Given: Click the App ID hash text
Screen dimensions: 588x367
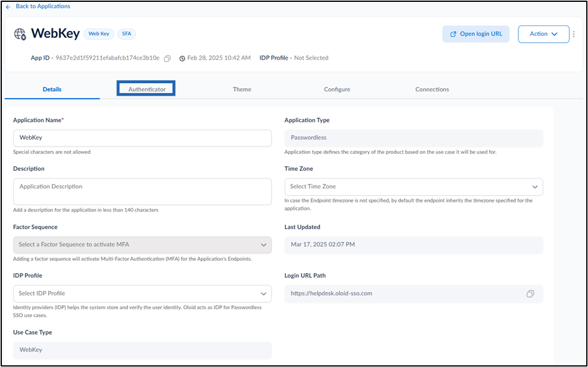Looking at the screenshot, I should click(x=108, y=58).
